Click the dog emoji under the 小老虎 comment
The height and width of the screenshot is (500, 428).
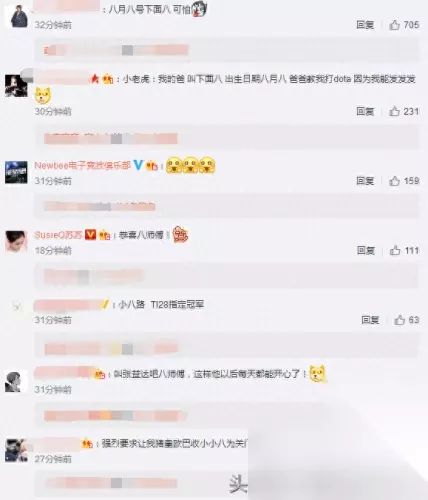tap(43, 96)
